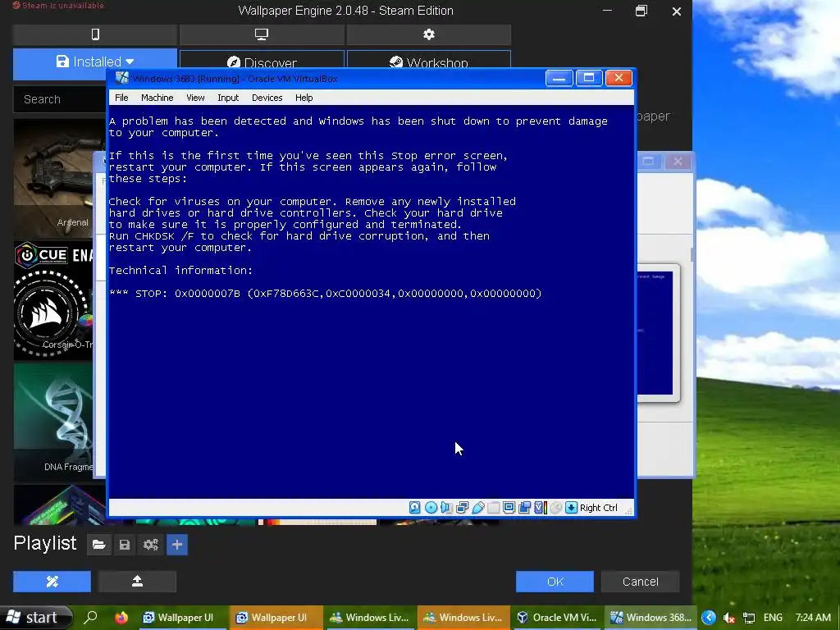Open the Machine menu in VirtualBox
The image size is (840, 630).
tap(157, 98)
